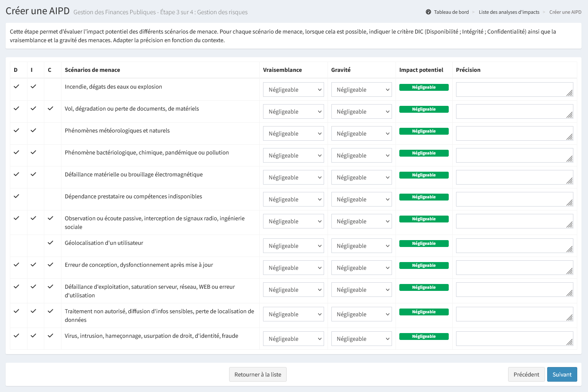
Task: Click the resize handle of Incendie précision field
Action: point(570,93)
